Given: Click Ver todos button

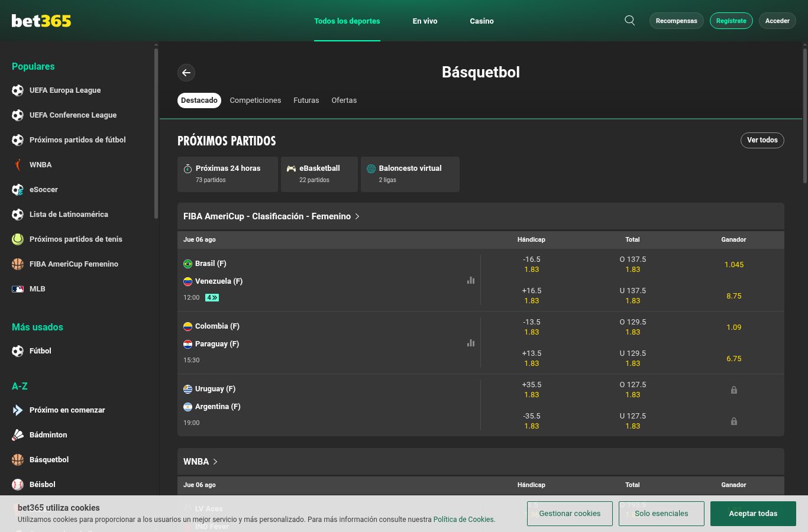Looking at the screenshot, I should [762, 140].
